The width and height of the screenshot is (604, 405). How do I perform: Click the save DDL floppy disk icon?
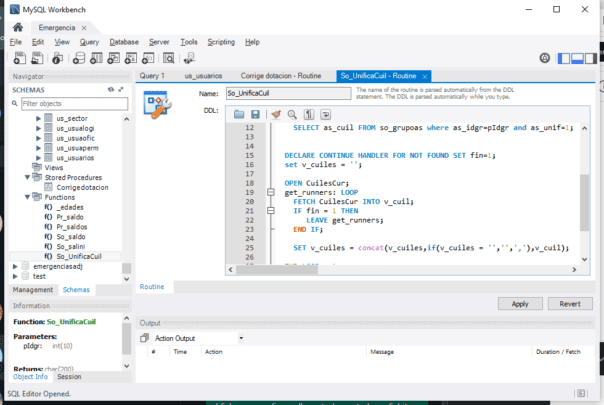tap(255, 114)
